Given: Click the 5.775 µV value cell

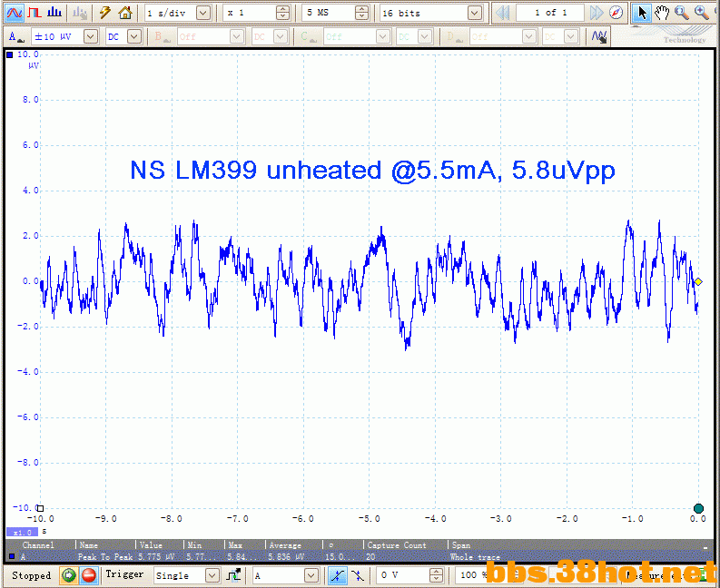Looking at the screenshot, I should 156,557.
